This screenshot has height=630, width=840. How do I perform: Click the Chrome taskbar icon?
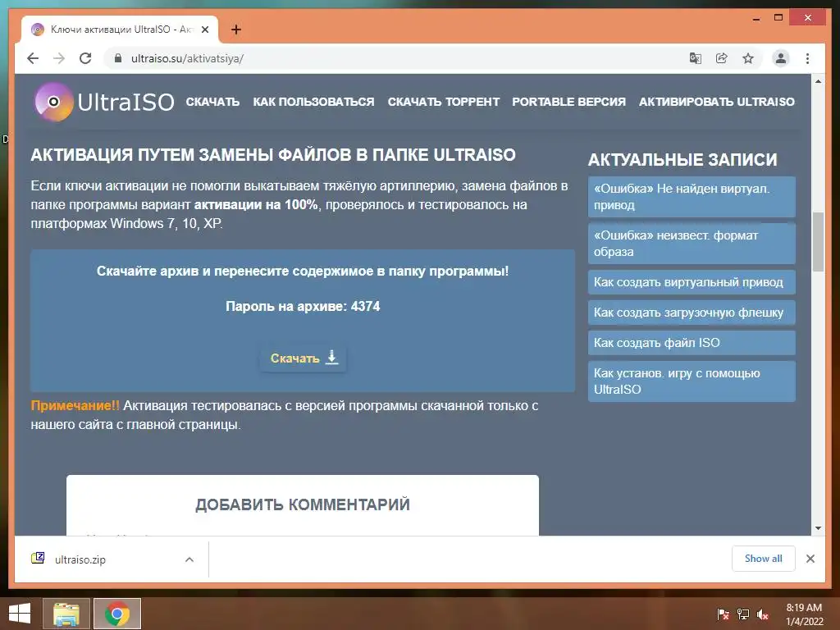pos(117,614)
